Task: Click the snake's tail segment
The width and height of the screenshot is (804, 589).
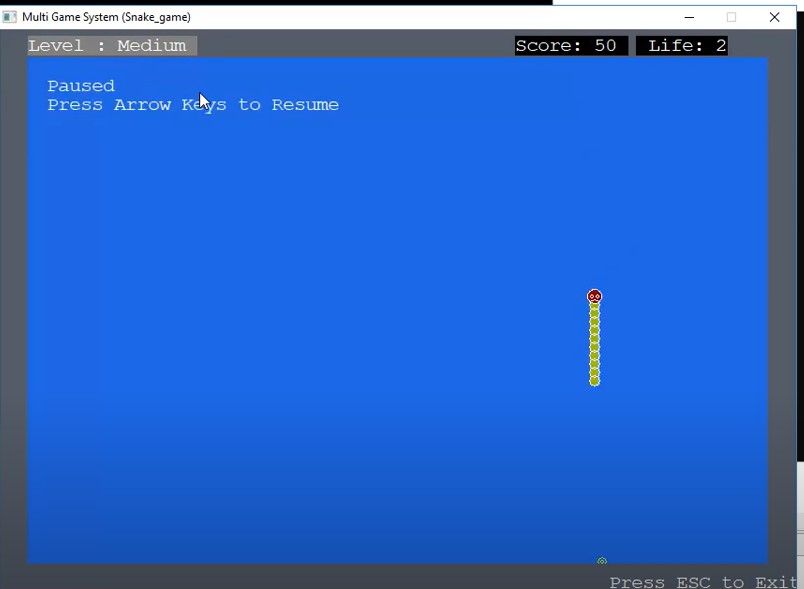Action: [x=595, y=379]
